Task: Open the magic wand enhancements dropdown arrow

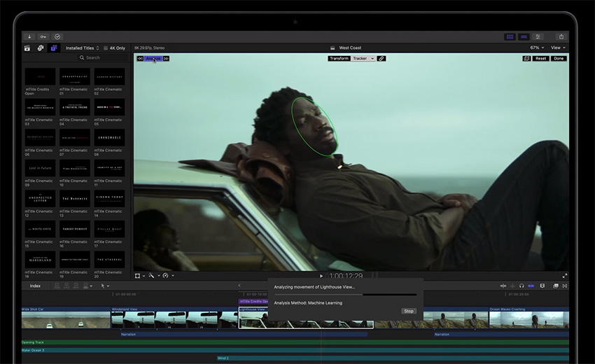Action: [159, 276]
